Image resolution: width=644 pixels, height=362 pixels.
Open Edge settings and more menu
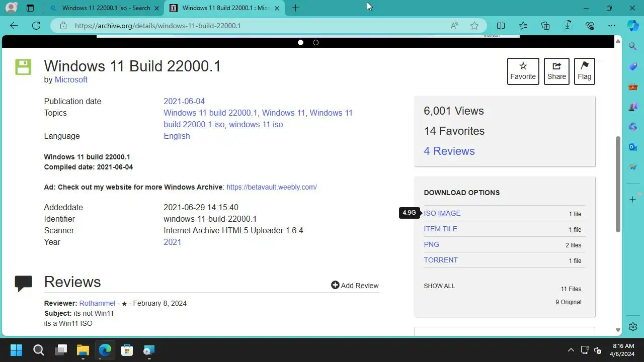click(612, 26)
